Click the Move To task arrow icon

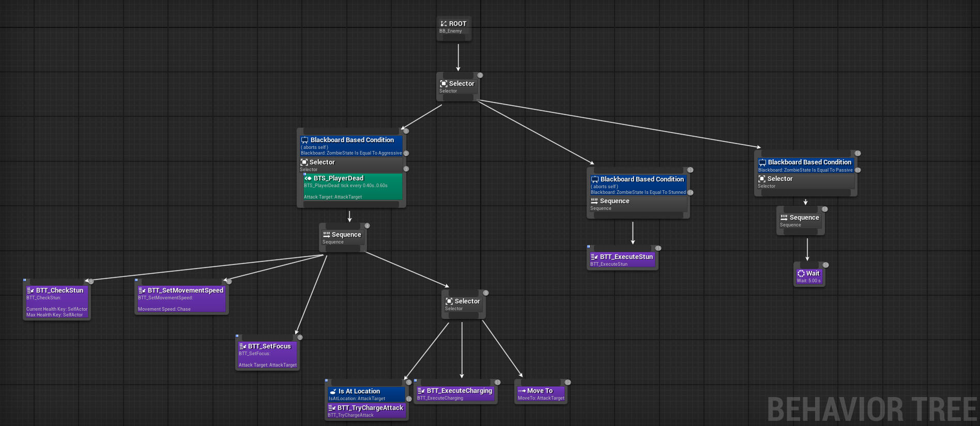(x=522, y=391)
